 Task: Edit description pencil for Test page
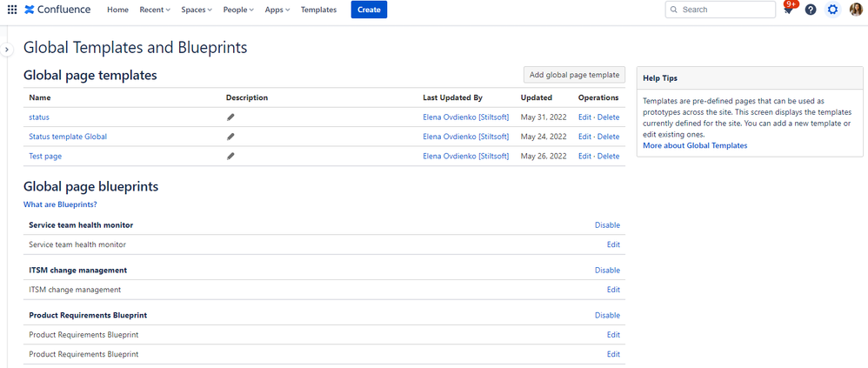[x=230, y=156]
